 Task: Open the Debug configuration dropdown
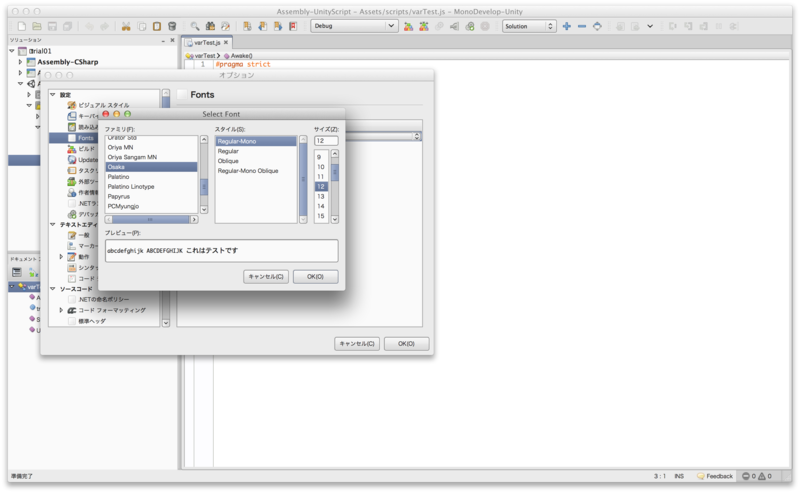coord(354,26)
